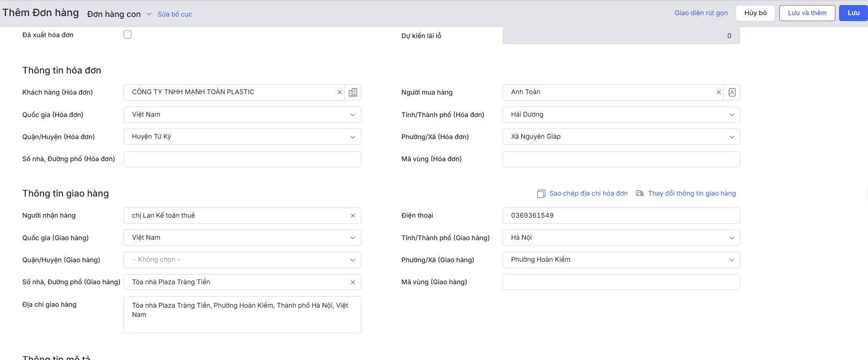Viewport: 868px width, 360px height.
Task: Switch to Giao diện rút gọn
Action: (x=701, y=13)
